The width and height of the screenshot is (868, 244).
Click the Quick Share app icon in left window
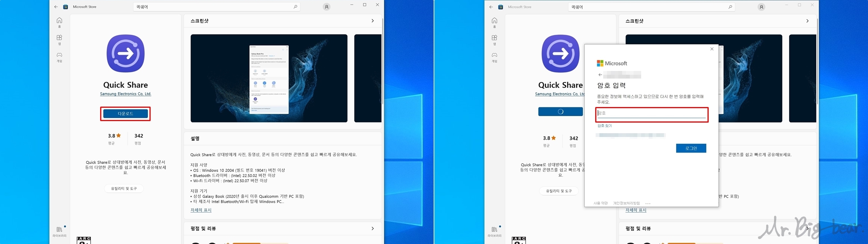[126, 54]
